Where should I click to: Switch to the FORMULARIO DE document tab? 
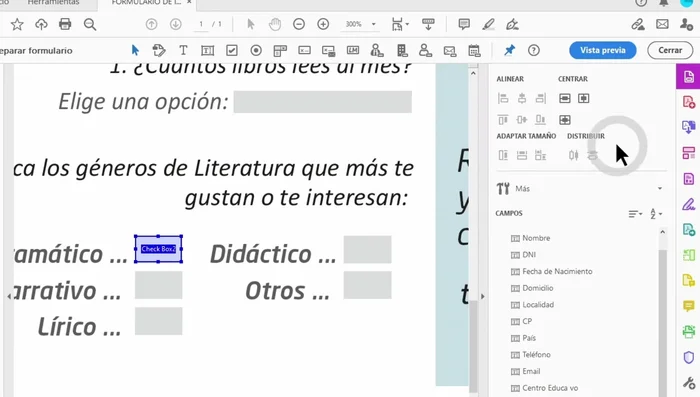coord(146,3)
